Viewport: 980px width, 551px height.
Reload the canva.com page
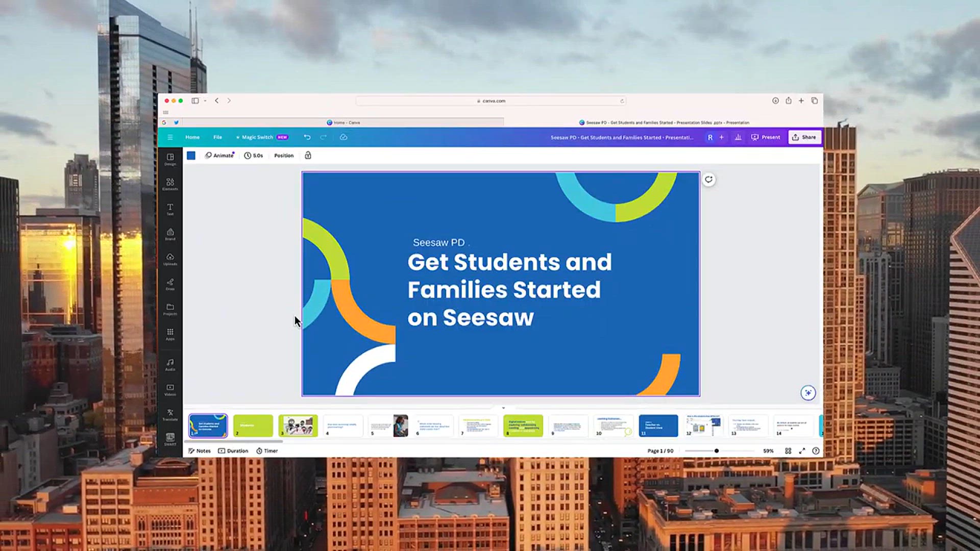[x=622, y=101]
